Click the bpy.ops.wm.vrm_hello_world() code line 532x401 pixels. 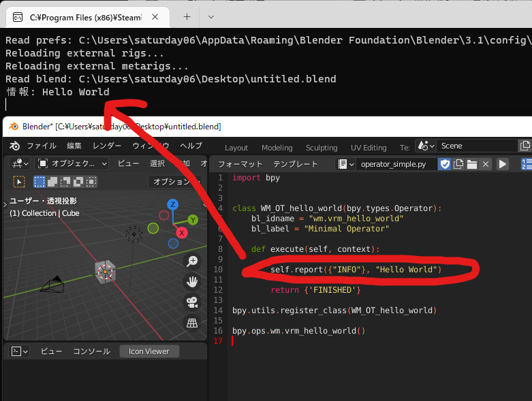(x=299, y=331)
